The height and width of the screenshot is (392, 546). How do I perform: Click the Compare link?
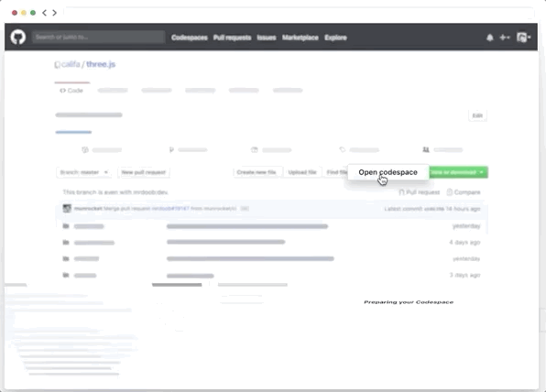464,192
